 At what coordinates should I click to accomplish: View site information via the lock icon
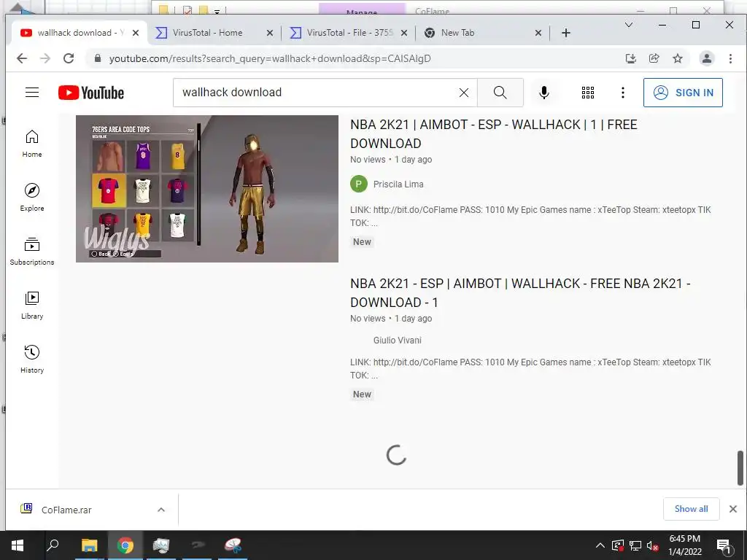tap(98, 58)
